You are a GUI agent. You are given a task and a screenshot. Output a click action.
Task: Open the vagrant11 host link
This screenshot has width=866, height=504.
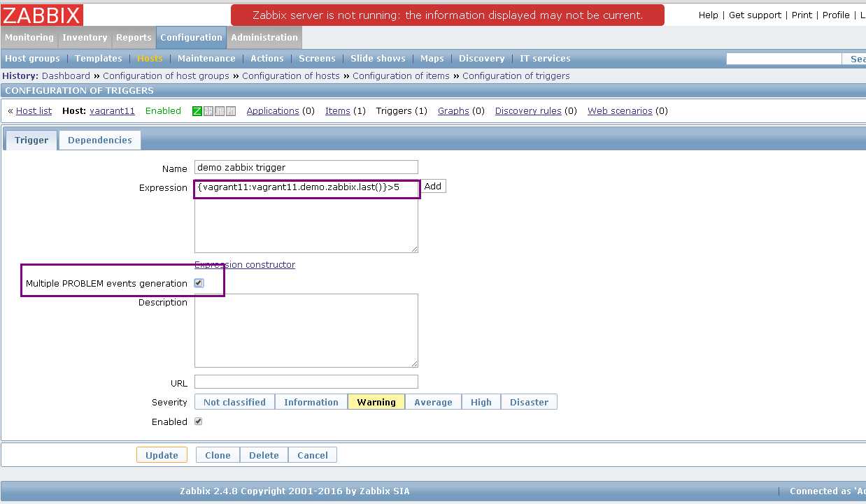112,111
